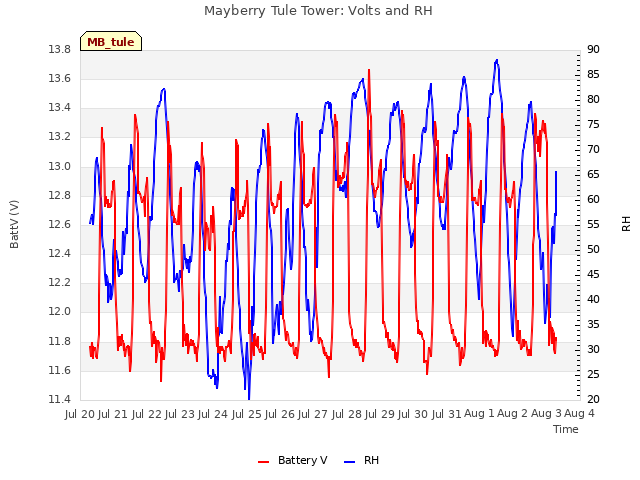Click the 13.4 left axis tick label
The image size is (640, 480).
coord(60,108)
